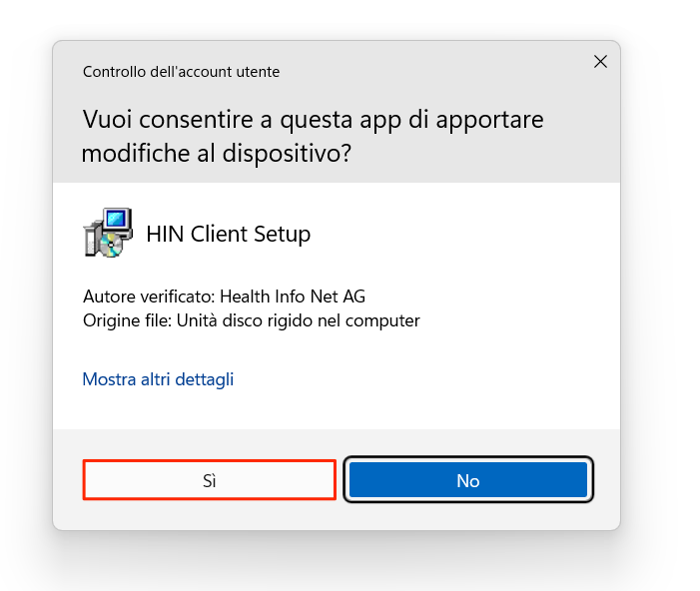Screen dimensions: 700x591
Task: Click the computer and CD setup icon
Action: [x=108, y=233]
